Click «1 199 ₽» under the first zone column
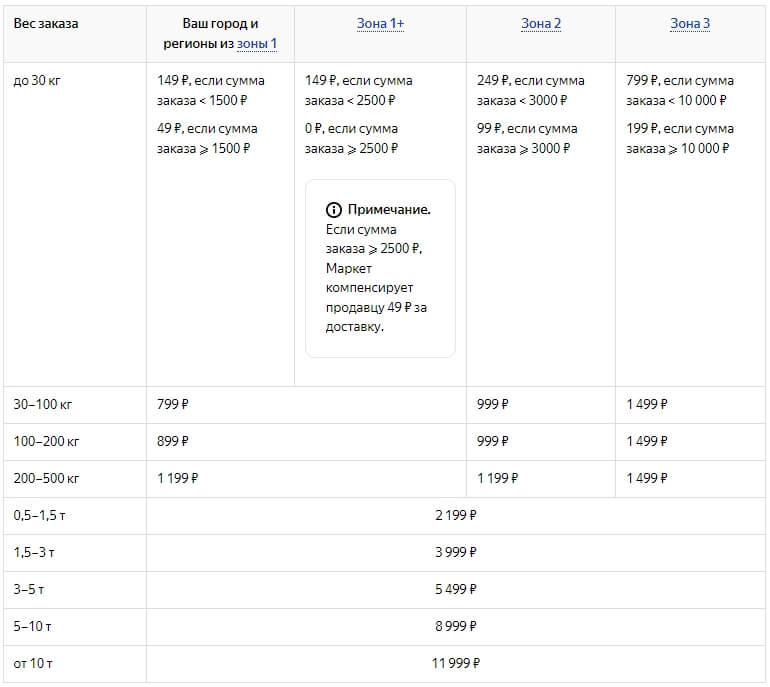Image resolution: width=770 pixels, height=687 pixels. 177,478
